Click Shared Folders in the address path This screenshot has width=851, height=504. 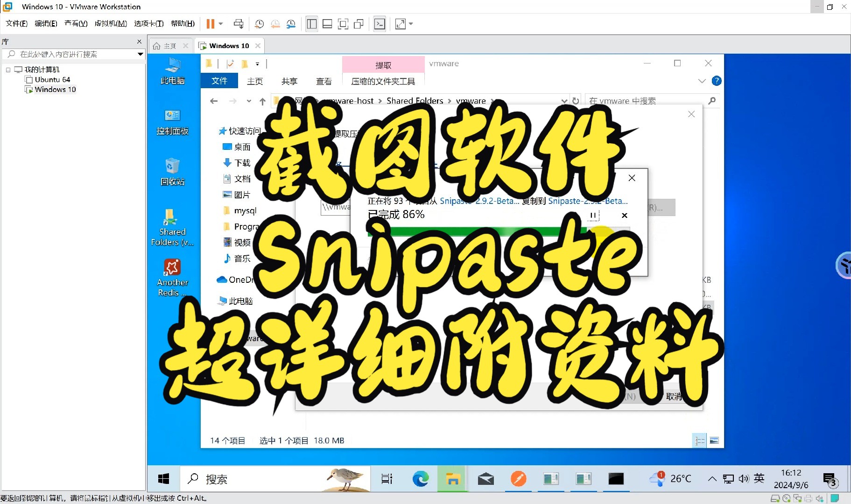[415, 100]
